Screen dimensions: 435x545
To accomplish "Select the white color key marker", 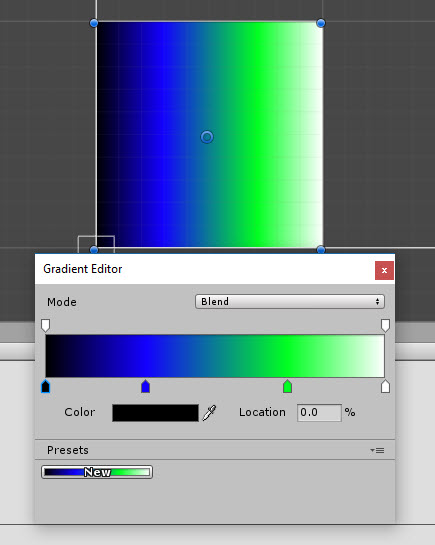I will tap(385, 386).
